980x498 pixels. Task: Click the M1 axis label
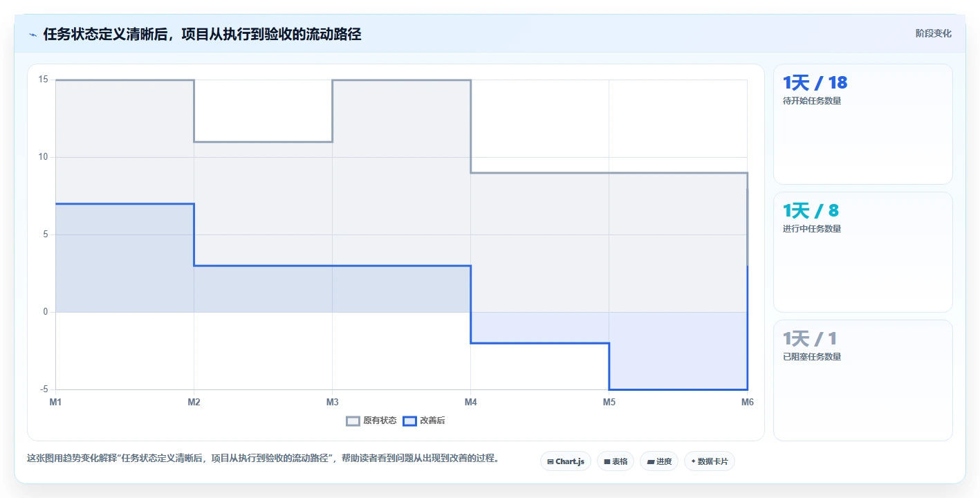pyautogui.click(x=55, y=402)
